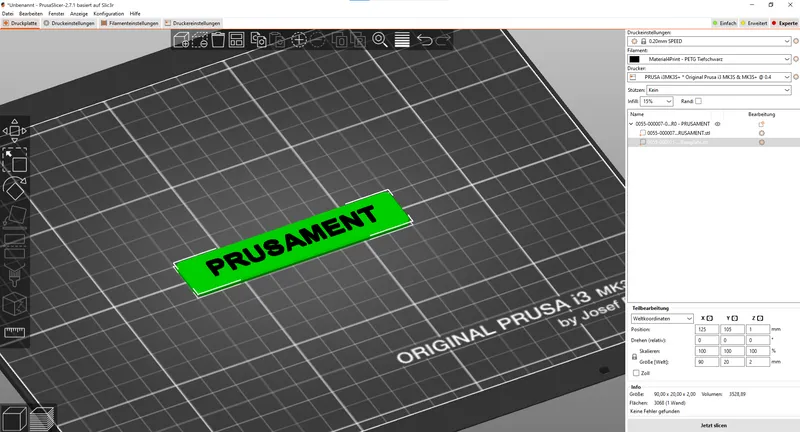The width and height of the screenshot is (800, 432).
Task: Click the black filament color swatch
Action: tap(634, 59)
